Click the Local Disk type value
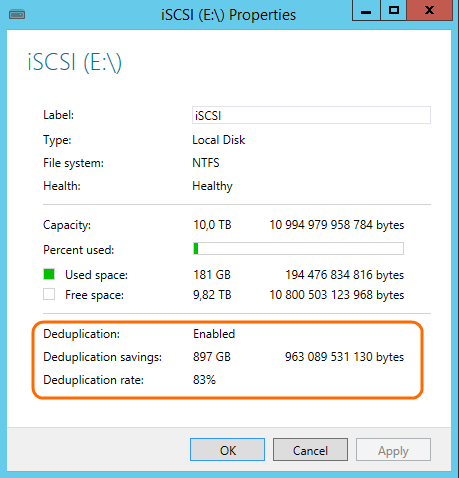Viewport: 459px width, 478px height. (x=219, y=140)
